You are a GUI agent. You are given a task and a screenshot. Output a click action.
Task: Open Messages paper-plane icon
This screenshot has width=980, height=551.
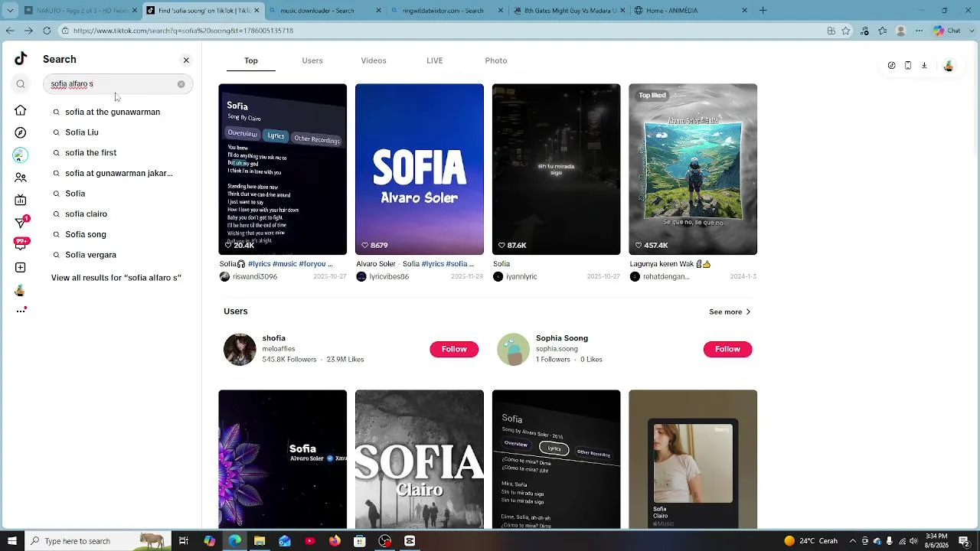(21, 223)
